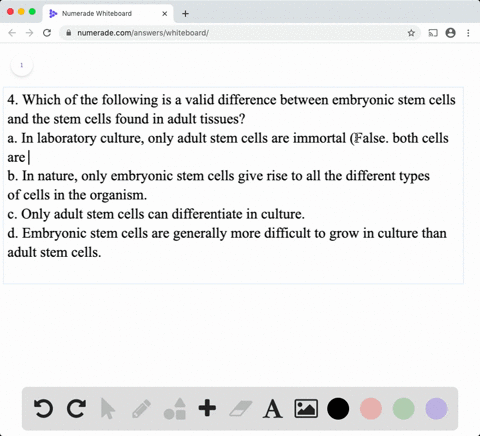This screenshot has width=480, height=436.
Task: Click the numerade.com address bar
Action: tap(240, 33)
